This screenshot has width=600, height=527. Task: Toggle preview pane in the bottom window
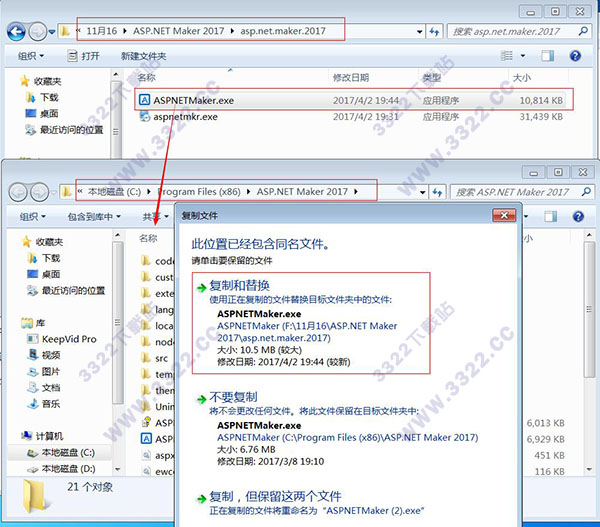tap(551, 217)
